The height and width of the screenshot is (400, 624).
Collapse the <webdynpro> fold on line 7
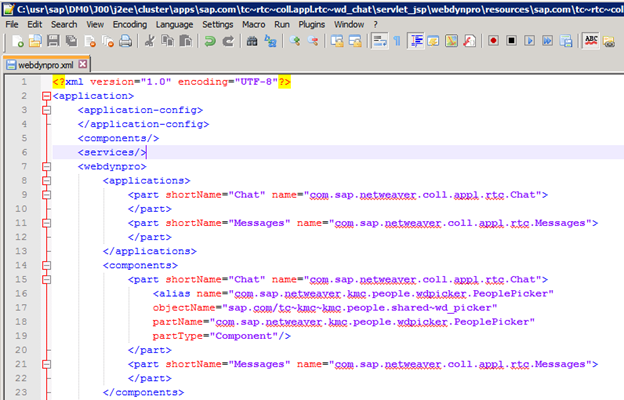point(47,167)
